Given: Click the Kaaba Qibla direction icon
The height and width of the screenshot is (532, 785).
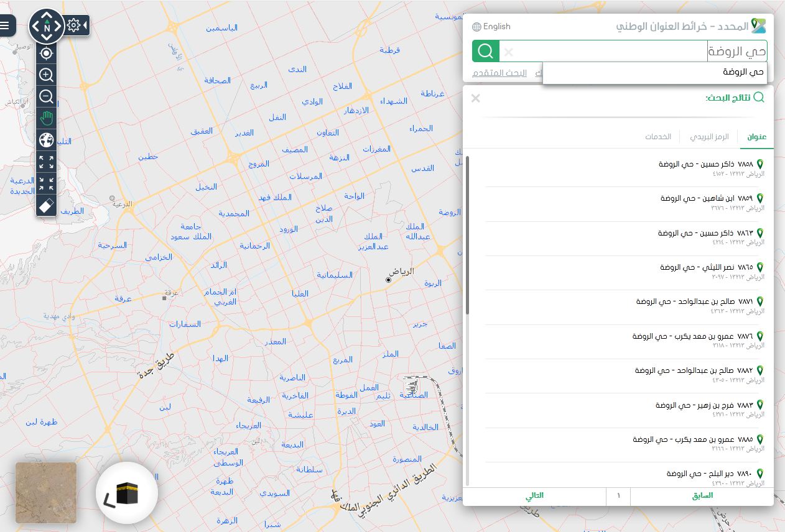Looking at the screenshot, I should [x=126, y=492].
